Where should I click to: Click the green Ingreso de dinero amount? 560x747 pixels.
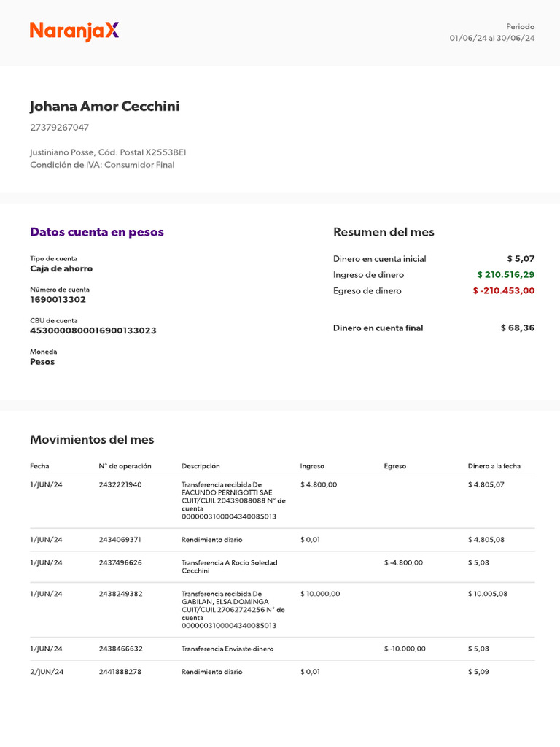click(x=506, y=274)
